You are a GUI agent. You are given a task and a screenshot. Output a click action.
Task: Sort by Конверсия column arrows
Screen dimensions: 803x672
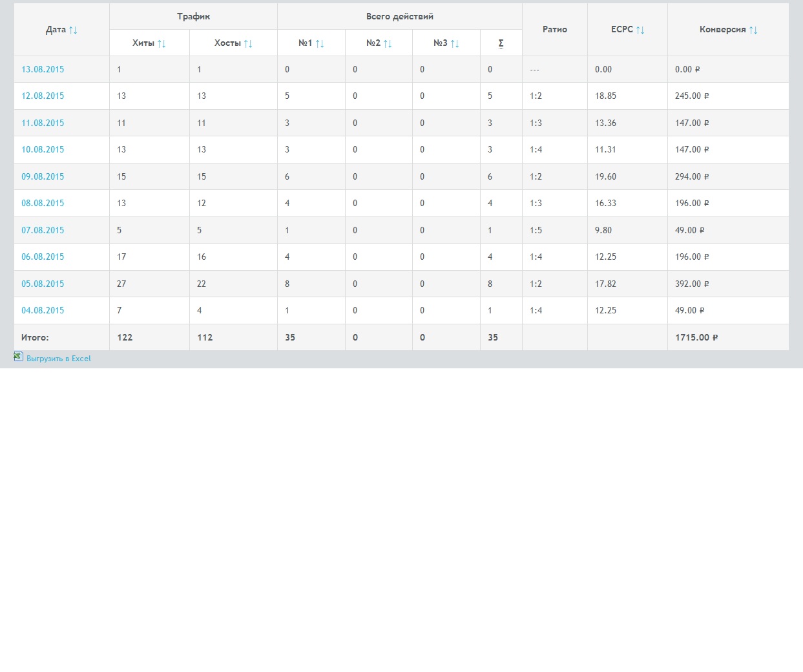click(753, 30)
